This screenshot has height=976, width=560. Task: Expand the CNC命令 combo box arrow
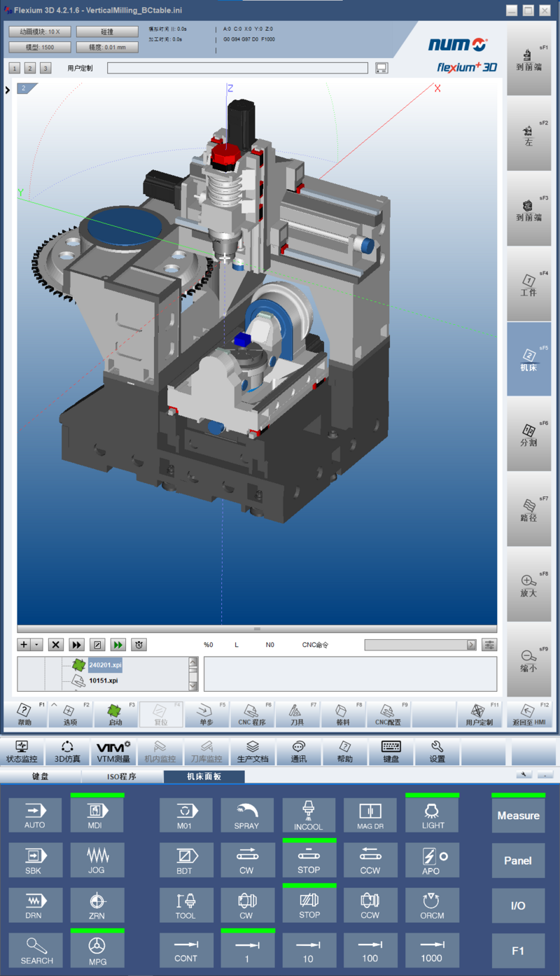471,645
